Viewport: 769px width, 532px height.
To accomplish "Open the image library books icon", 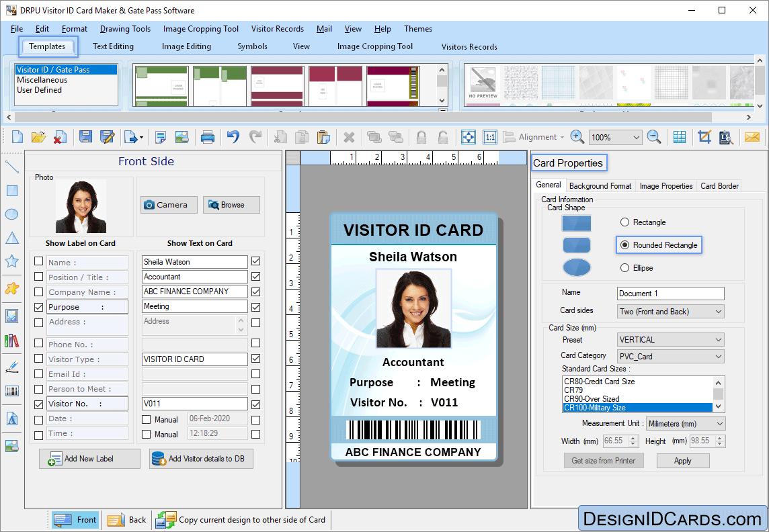I will pos(12,341).
